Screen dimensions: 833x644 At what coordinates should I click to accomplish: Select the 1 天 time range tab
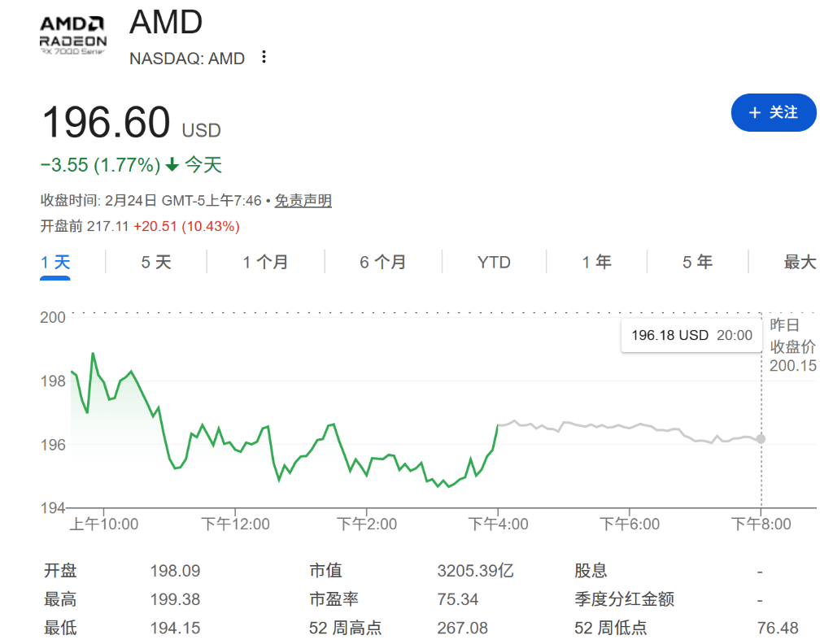click(x=55, y=262)
